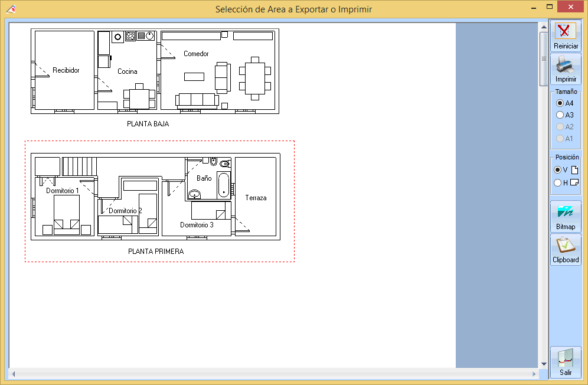Image resolution: width=588 pixels, height=385 pixels.
Task: Exit via the Salir door icon
Action: pyautogui.click(x=566, y=357)
